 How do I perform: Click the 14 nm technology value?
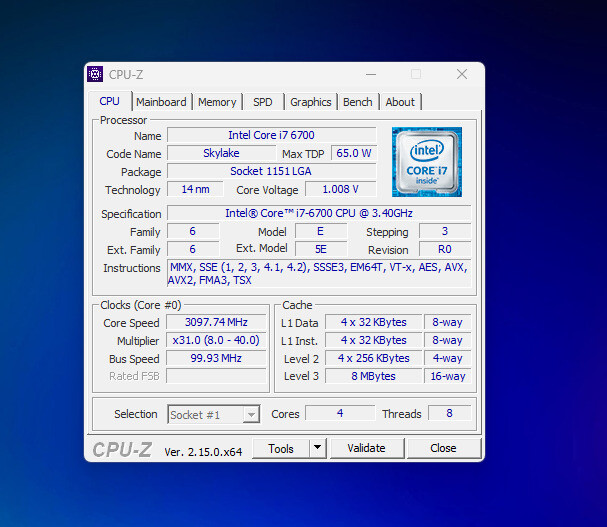(x=195, y=189)
